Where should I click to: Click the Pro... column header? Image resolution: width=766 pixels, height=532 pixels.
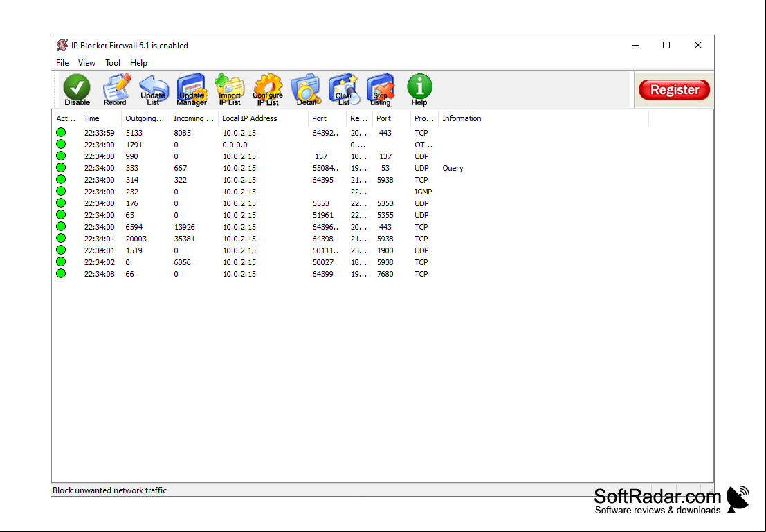pos(424,118)
